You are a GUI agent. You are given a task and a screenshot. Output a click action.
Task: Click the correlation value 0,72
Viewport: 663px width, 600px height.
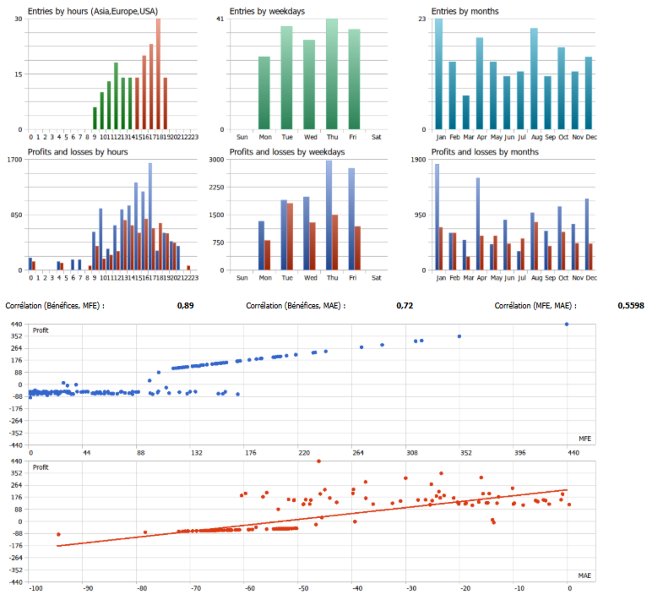click(x=405, y=306)
